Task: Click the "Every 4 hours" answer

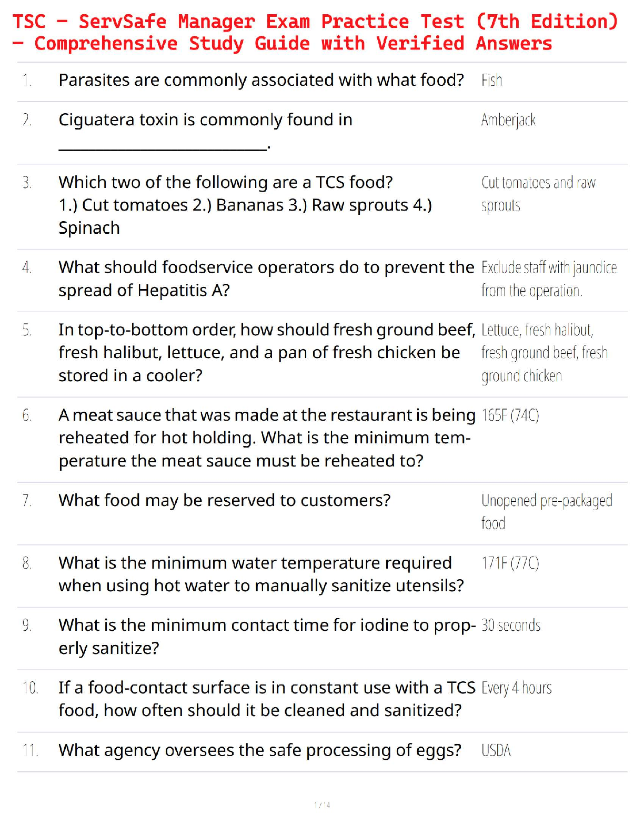Action: click(x=516, y=688)
